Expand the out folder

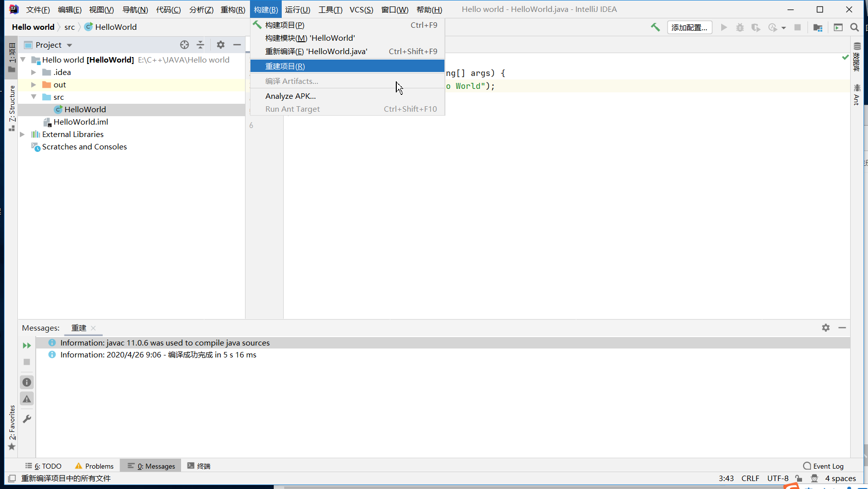pyautogui.click(x=34, y=85)
